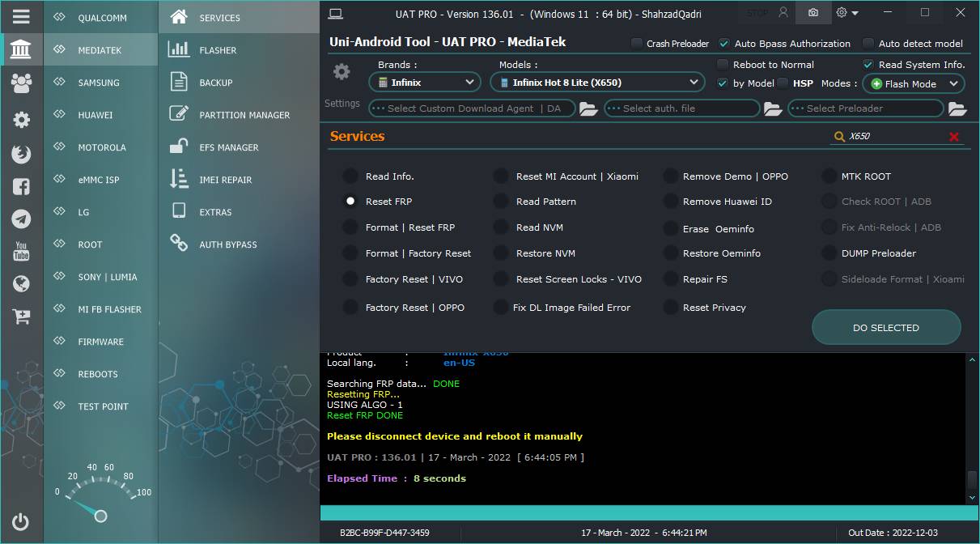Open Models dropdown Infinix Hot 8 Lite
The width and height of the screenshot is (980, 544).
tap(597, 82)
